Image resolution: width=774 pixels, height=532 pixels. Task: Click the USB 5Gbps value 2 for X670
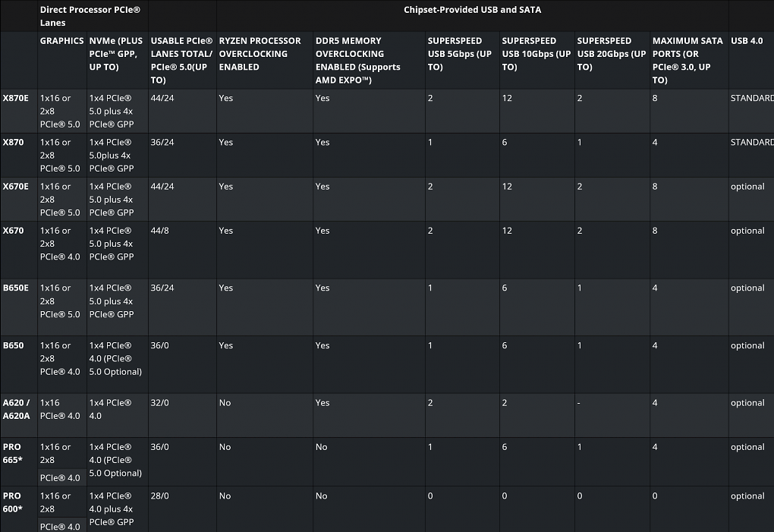tap(430, 231)
